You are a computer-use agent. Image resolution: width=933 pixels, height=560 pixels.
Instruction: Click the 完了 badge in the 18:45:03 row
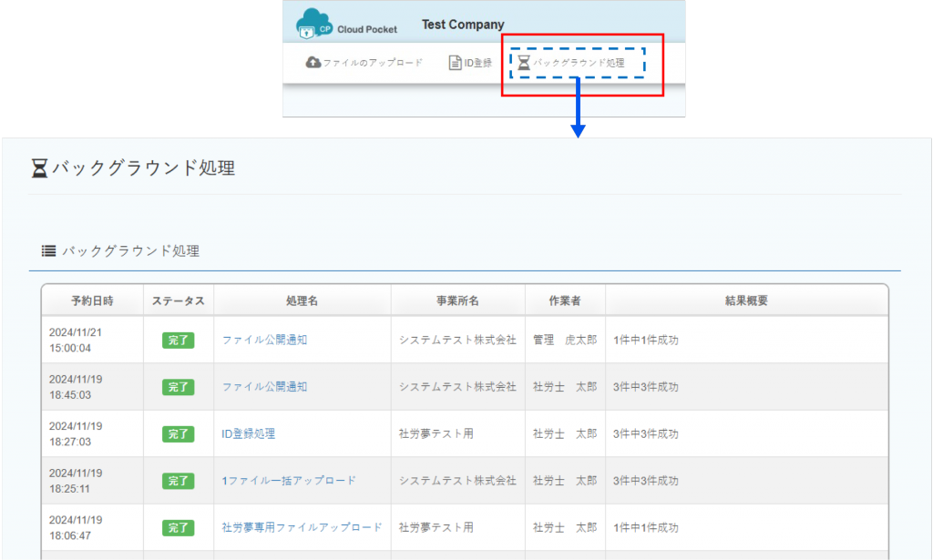click(x=178, y=387)
